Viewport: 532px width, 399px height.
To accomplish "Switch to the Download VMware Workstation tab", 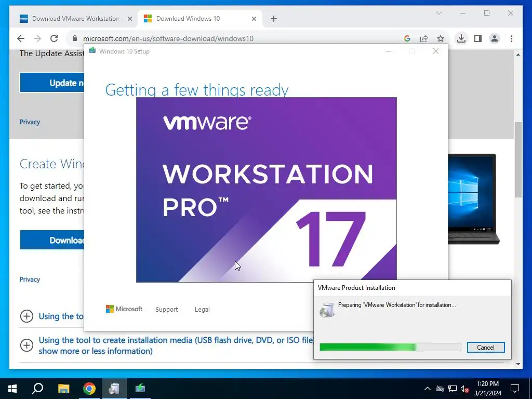I will (76, 19).
